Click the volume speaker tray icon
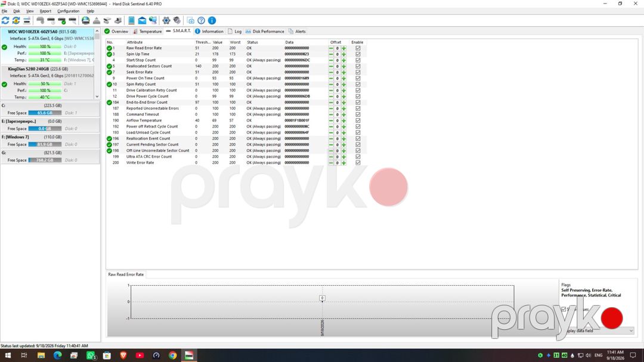Image resolution: width=644 pixels, height=362 pixels. coord(588,355)
